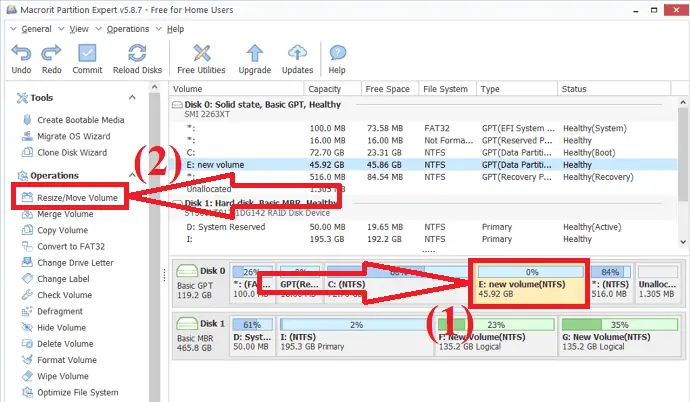Sort by the Type column header
The height and width of the screenshot is (402, 690).
point(517,89)
